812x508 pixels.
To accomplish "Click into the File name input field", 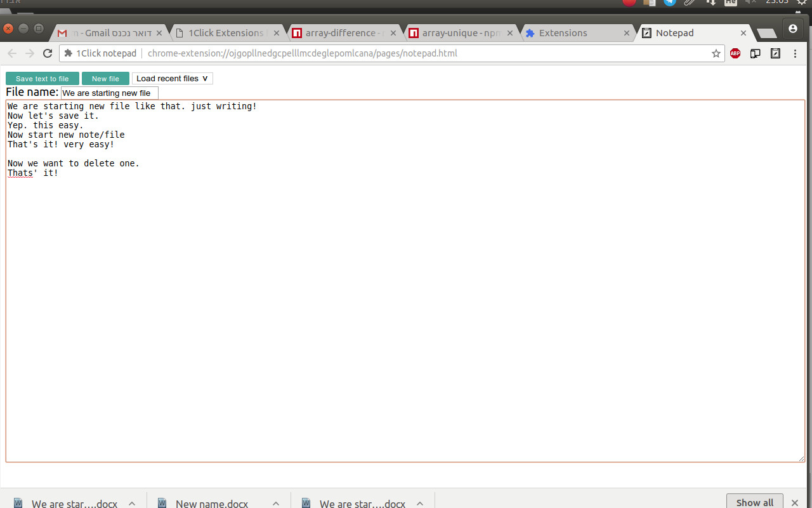I will click(109, 93).
